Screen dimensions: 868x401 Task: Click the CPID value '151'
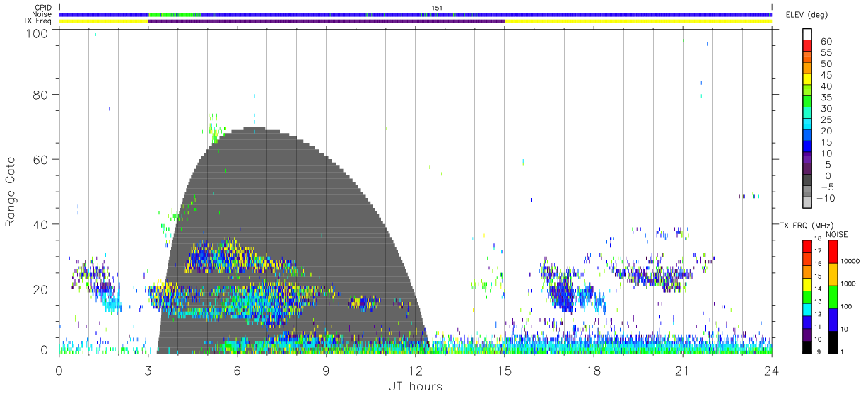tap(438, 8)
